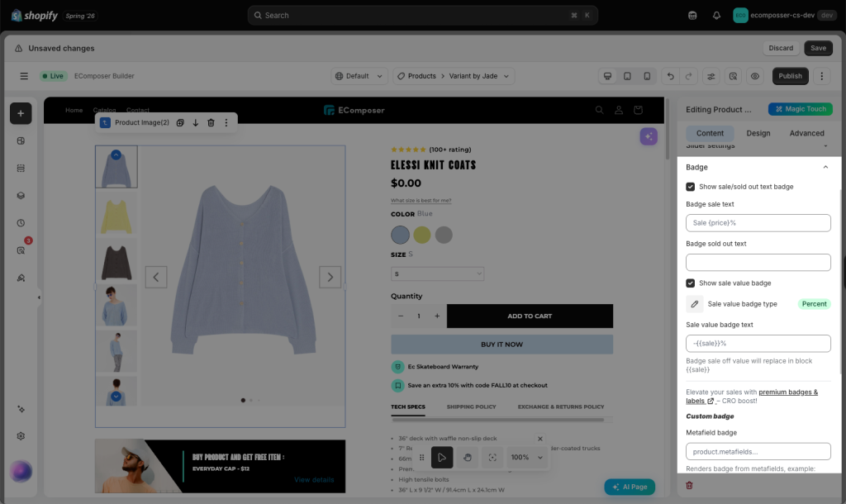Image resolution: width=846 pixels, height=504 pixels.
Task: Select the blue color swatch
Action: (x=400, y=235)
